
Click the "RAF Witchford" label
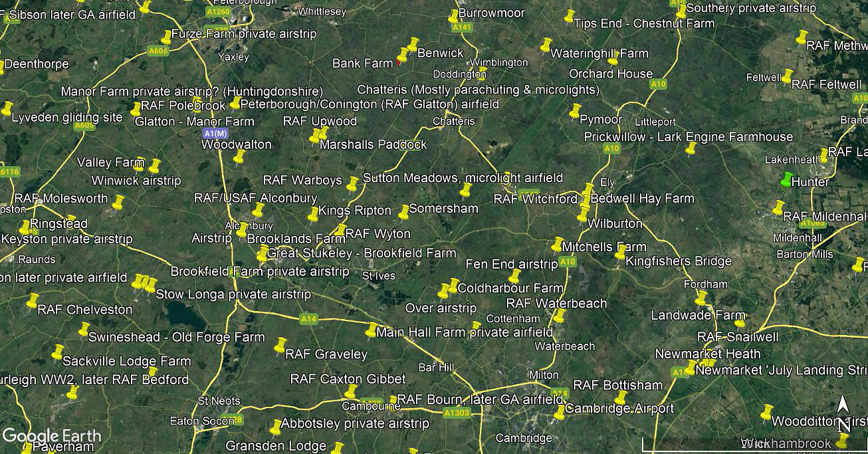[x=536, y=199]
